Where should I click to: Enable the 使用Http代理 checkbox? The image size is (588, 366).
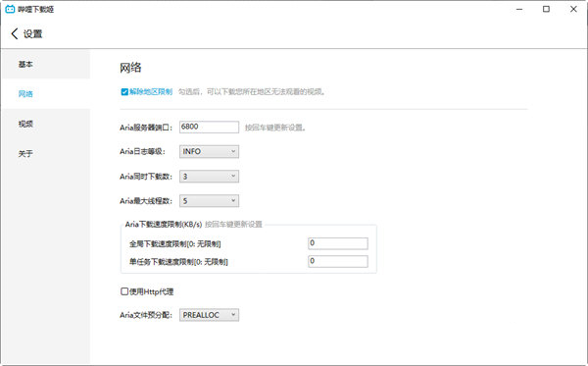point(124,291)
